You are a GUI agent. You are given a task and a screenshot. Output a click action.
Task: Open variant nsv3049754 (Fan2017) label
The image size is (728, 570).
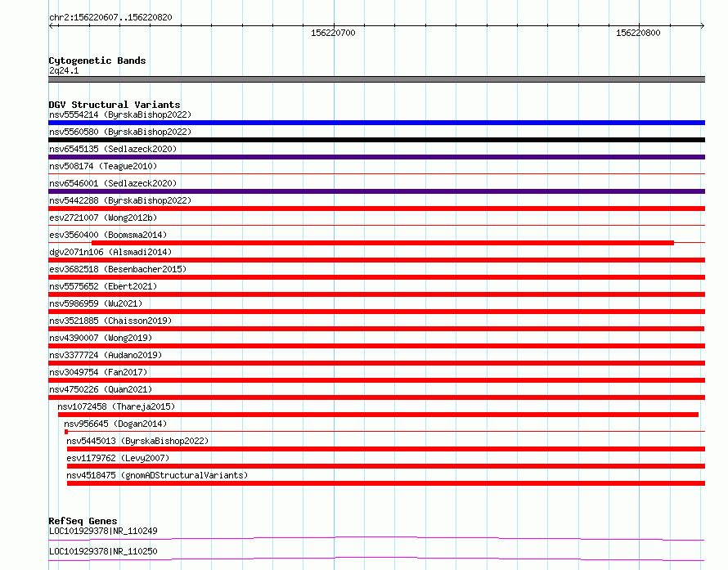click(x=98, y=372)
